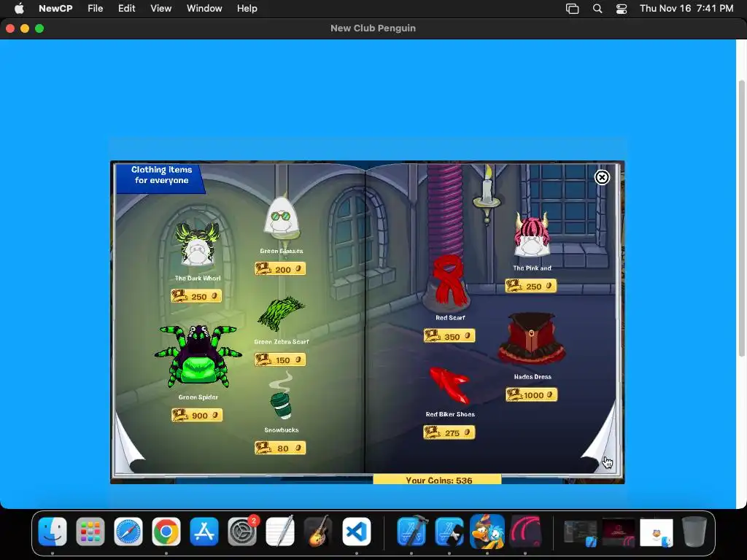Click the Your Coins: 536 counter

tap(438, 480)
